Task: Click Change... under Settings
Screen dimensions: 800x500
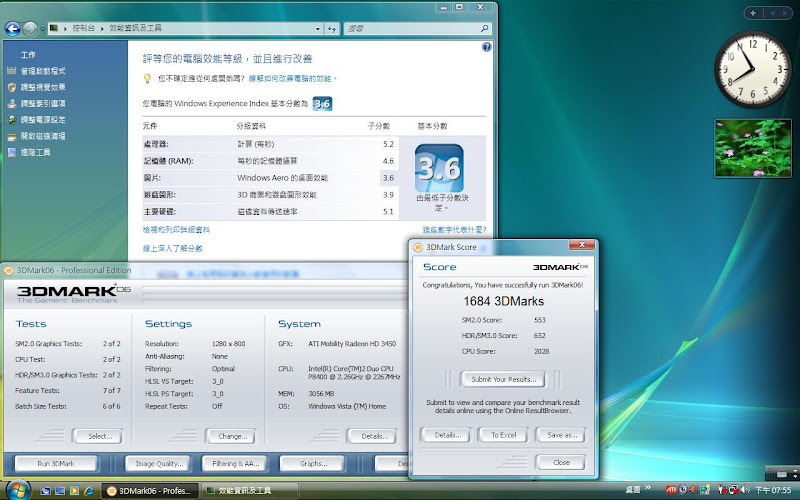Action: pos(231,436)
